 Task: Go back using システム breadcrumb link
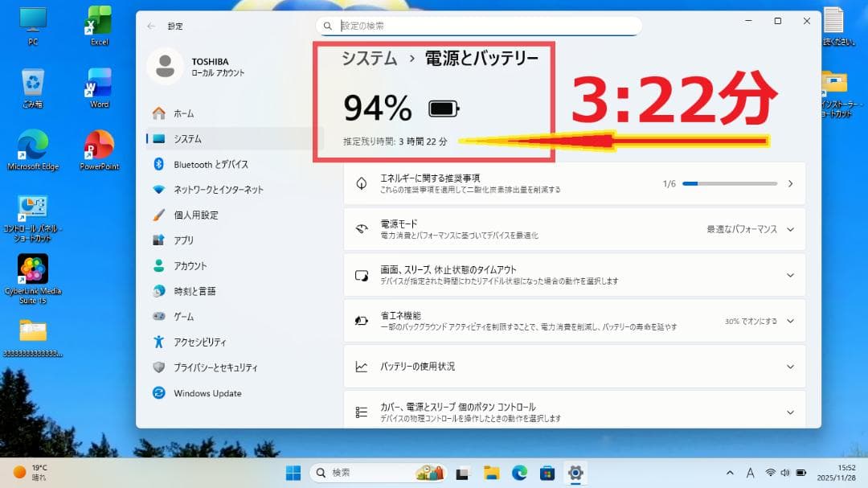click(x=369, y=58)
